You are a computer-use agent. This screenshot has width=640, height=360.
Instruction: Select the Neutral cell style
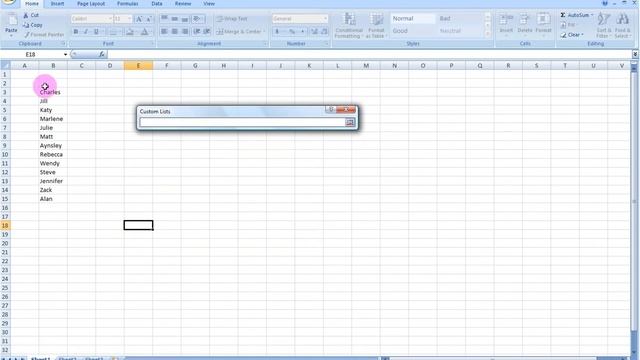click(460, 31)
